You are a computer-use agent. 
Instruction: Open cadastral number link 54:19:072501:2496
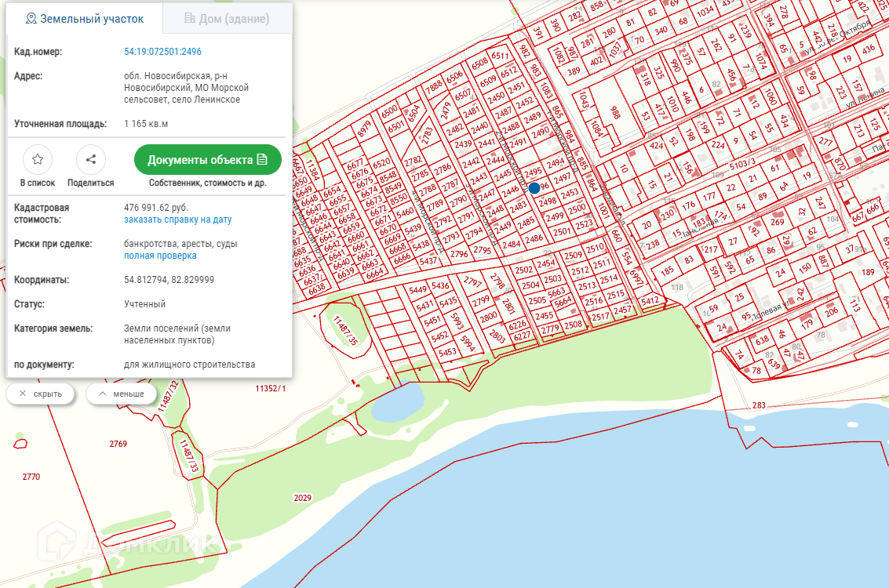click(162, 52)
